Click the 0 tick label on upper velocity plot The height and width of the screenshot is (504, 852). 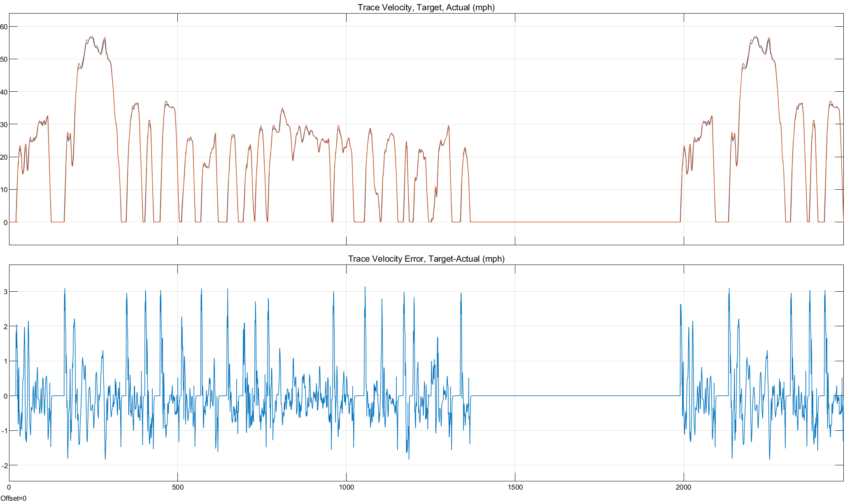point(5,223)
